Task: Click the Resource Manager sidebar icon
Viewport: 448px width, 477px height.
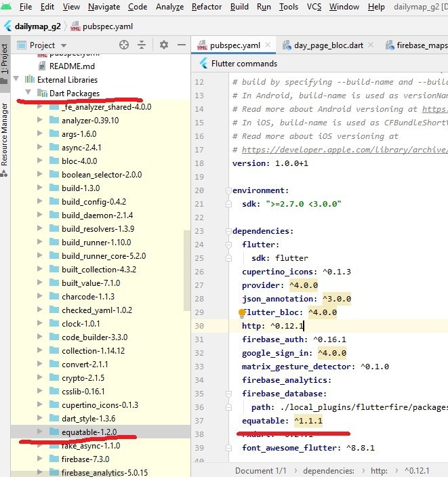Action: point(4,173)
